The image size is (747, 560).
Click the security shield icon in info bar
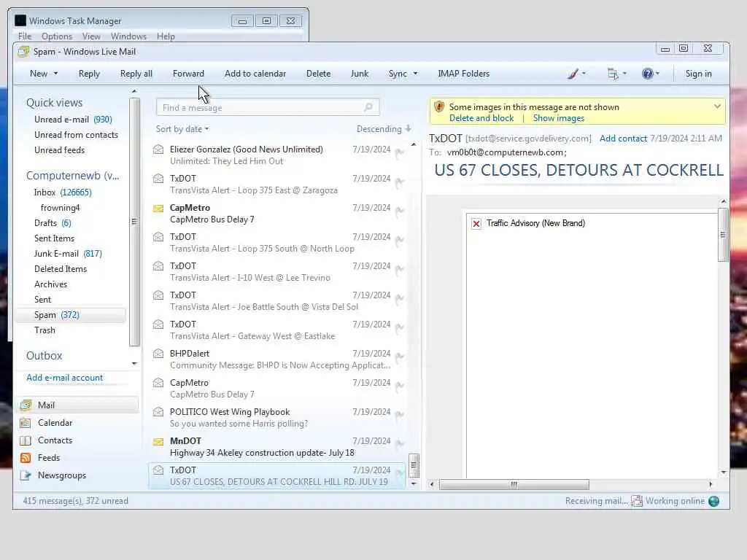(x=439, y=106)
